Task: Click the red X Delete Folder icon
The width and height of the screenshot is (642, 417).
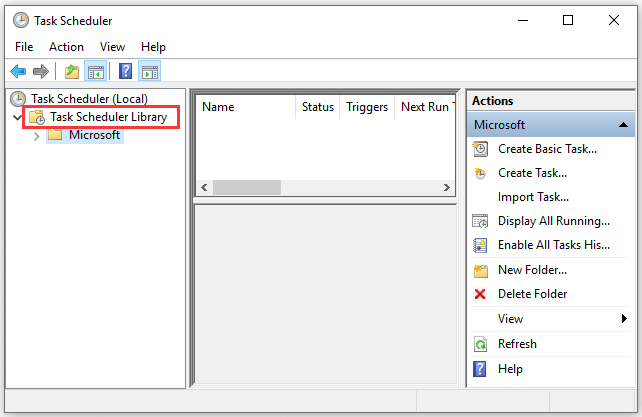Action: coord(480,294)
